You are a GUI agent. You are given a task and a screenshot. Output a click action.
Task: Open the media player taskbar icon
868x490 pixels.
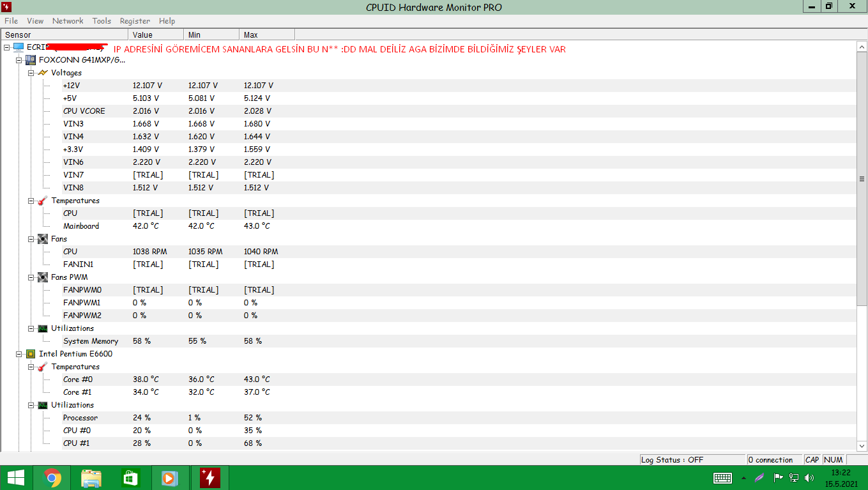coord(169,478)
